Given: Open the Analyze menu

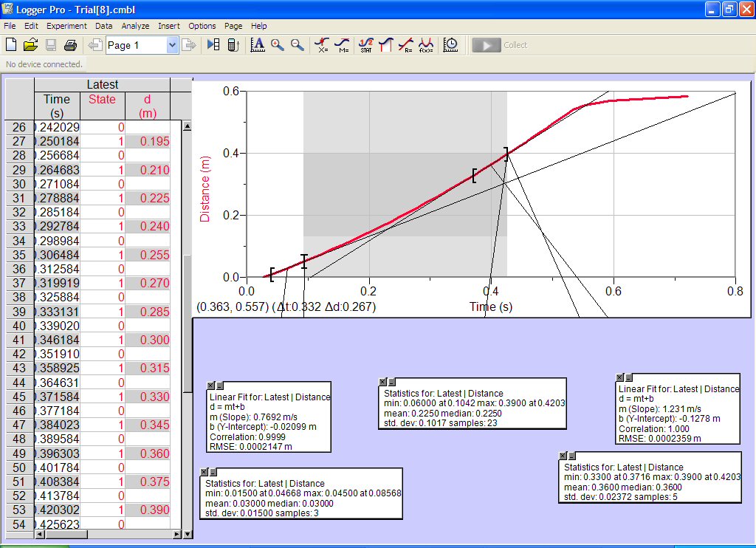Looking at the screenshot, I should click(135, 26).
